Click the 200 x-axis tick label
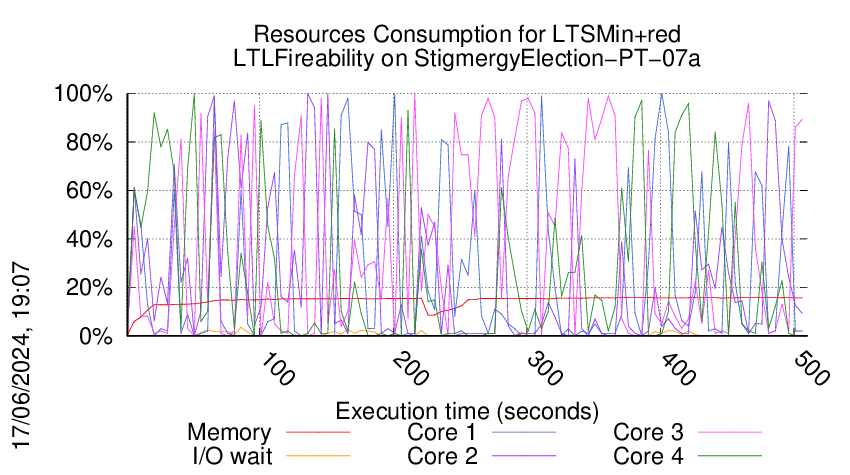 click(411, 370)
